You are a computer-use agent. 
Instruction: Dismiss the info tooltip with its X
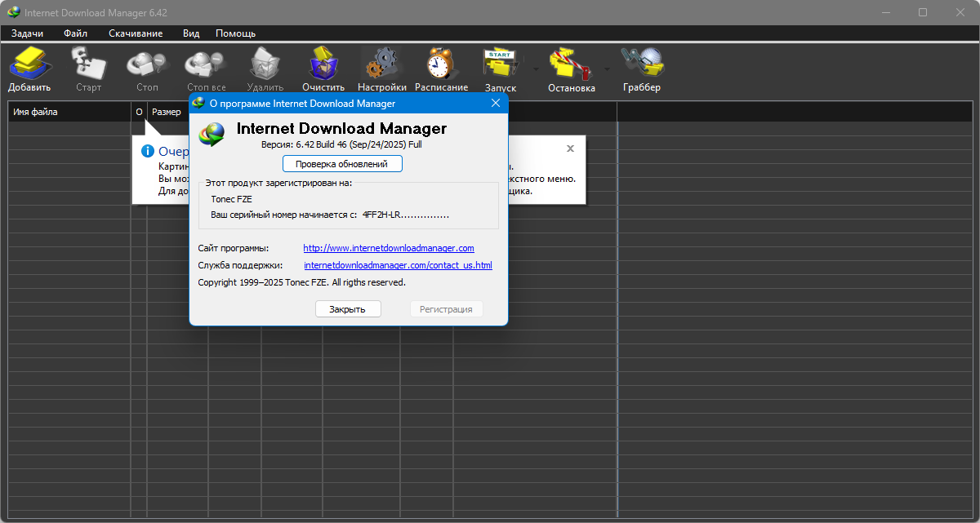[x=570, y=148]
